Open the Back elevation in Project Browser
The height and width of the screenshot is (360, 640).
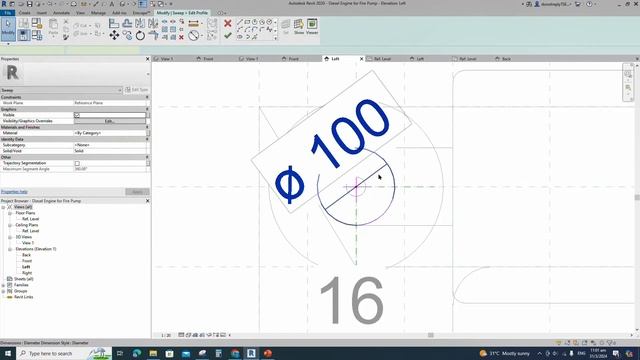pos(27,255)
